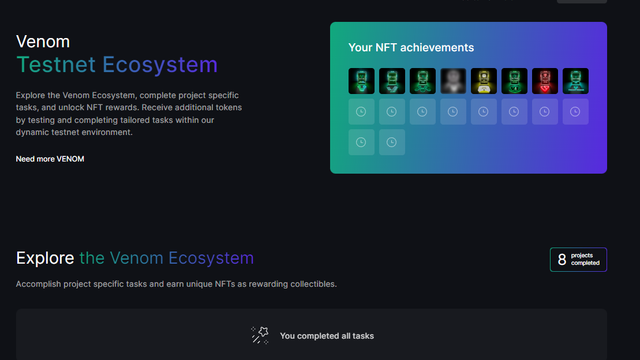Viewport: 640px width, 360px height.
Task: Click the magic wand completed-tasks icon
Action: point(260,335)
